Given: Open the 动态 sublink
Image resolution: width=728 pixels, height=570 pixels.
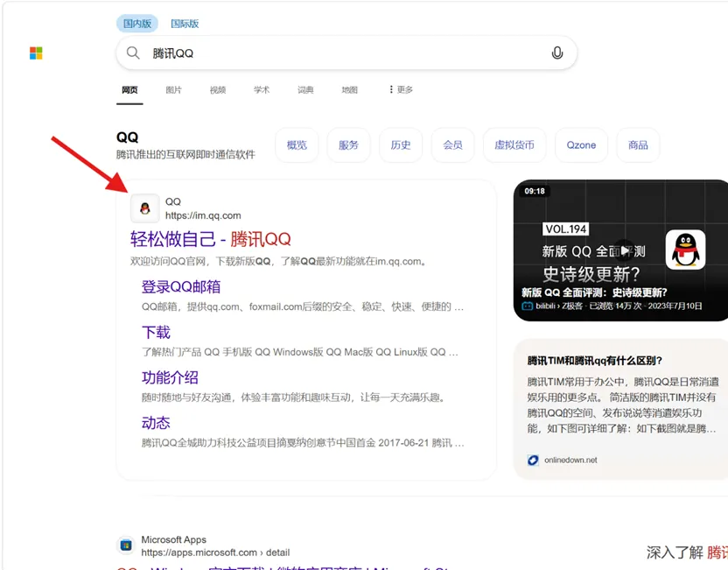Looking at the screenshot, I should pos(156,423).
